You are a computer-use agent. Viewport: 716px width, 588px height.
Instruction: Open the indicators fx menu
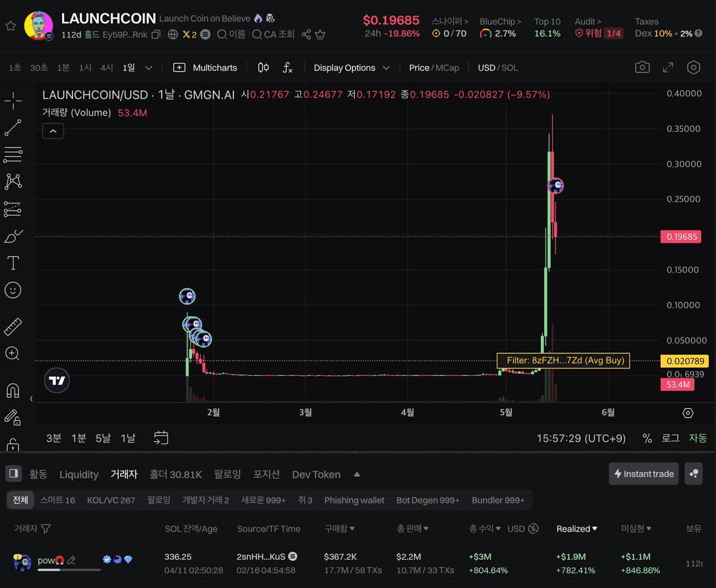[288, 68]
